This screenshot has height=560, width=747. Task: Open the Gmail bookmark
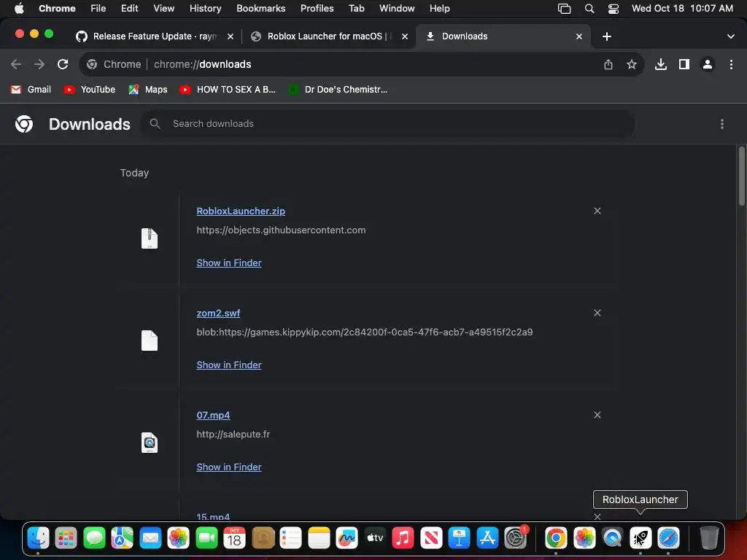31,90
